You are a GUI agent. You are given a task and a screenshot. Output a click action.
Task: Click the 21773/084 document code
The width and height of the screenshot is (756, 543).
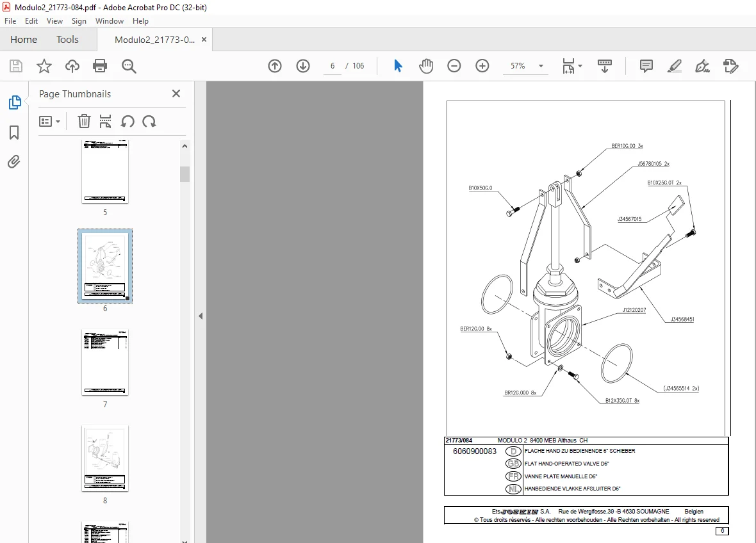459,441
